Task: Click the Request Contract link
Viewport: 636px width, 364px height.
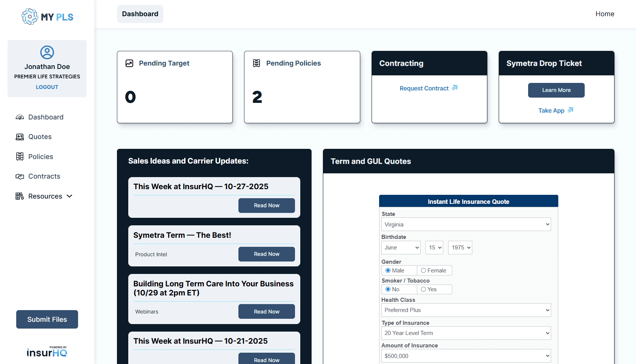Action: pyautogui.click(x=424, y=88)
